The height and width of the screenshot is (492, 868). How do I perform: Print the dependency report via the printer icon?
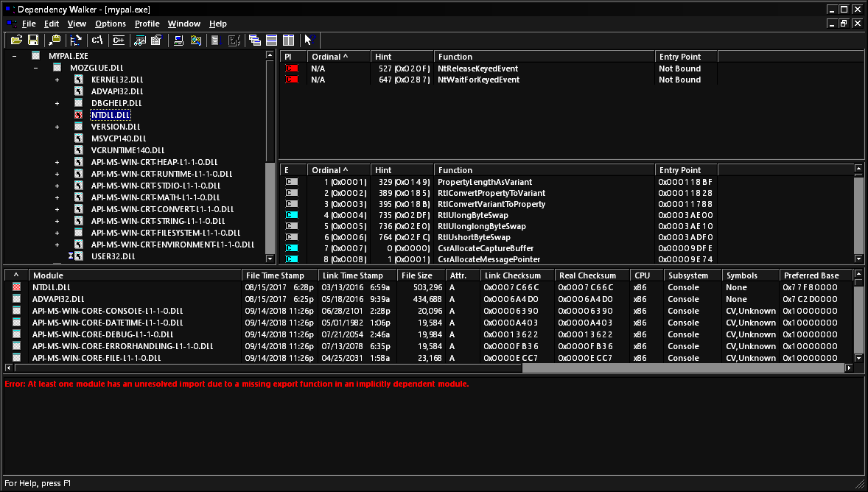[178, 41]
